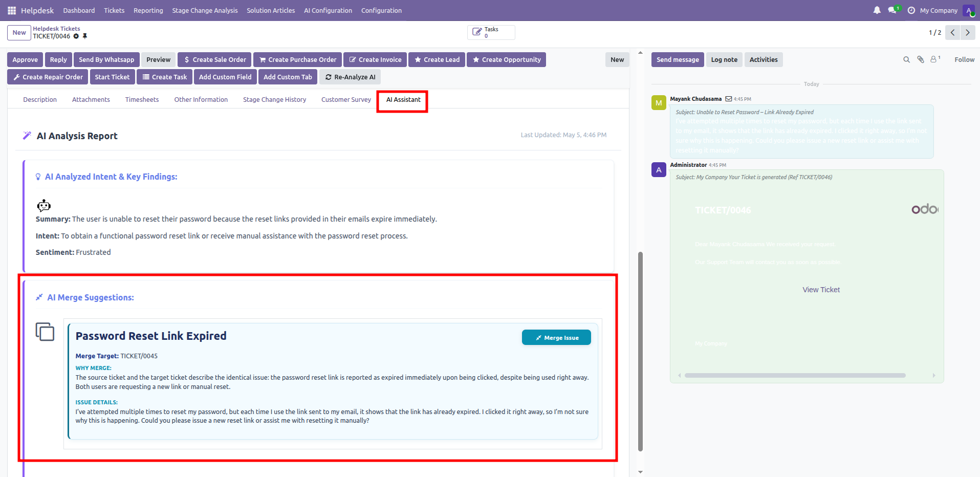Click the My Company switcher
The height and width of the screenshot is (477, 980).
coord(939,10)
